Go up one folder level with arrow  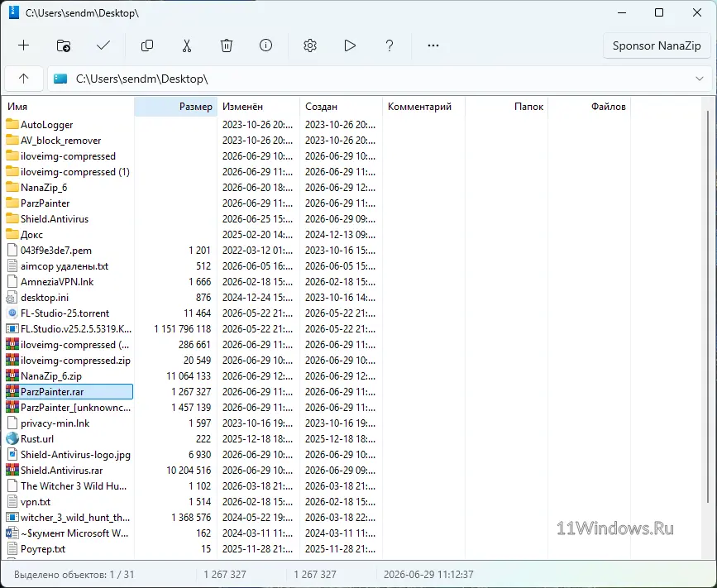click(24, 79)
